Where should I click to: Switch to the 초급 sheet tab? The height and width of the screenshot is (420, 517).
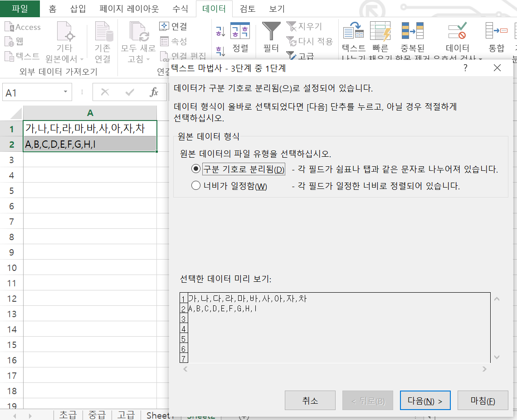pyautogui.click(x=68, y=415)
